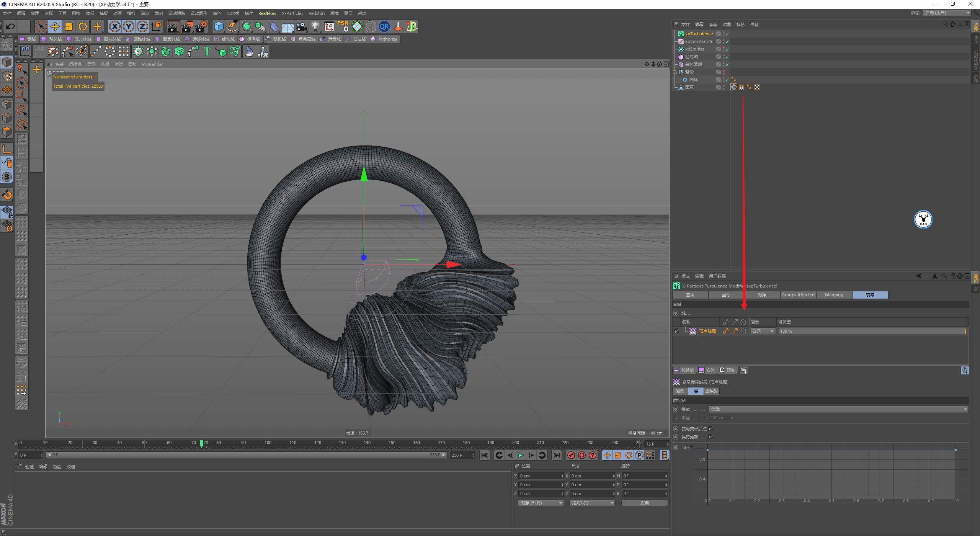
Task: Open the 模式 邻近 dropdown
Action: coord(838,409)
